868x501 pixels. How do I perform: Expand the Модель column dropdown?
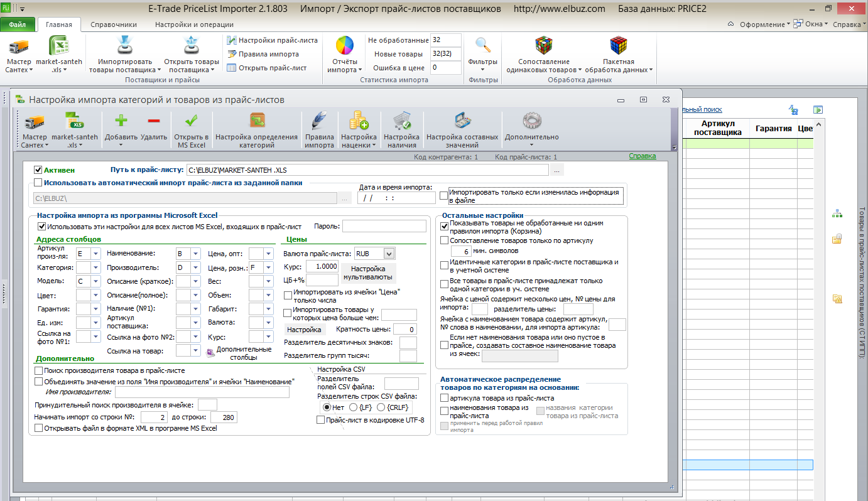tap(95, 281)
